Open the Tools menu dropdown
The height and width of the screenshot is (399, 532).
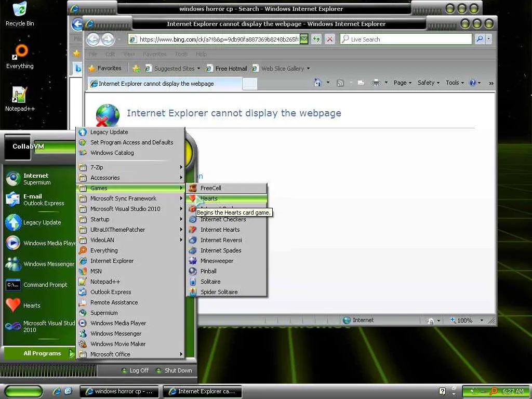(455, 83)
